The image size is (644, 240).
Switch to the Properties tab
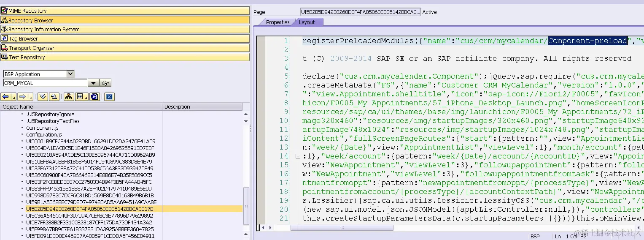278,22
